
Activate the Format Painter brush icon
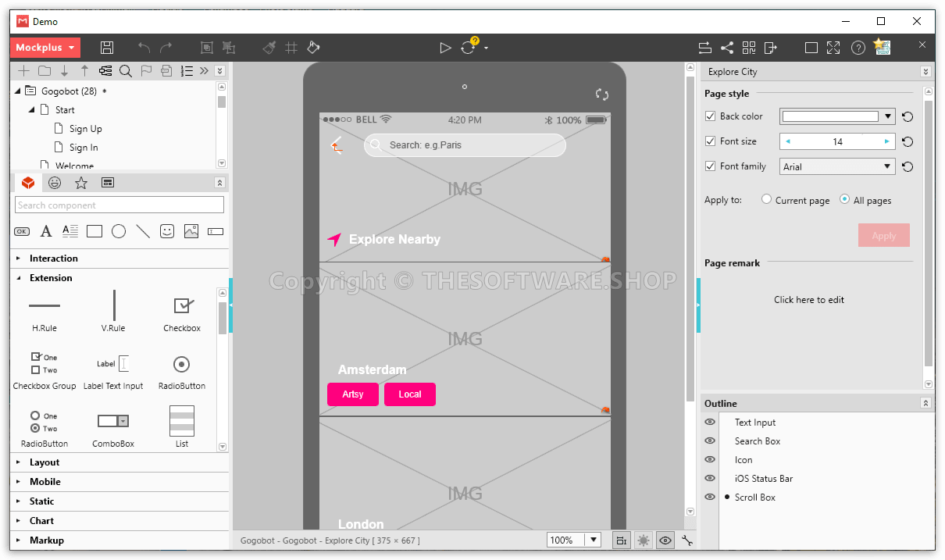click(269, 48)
